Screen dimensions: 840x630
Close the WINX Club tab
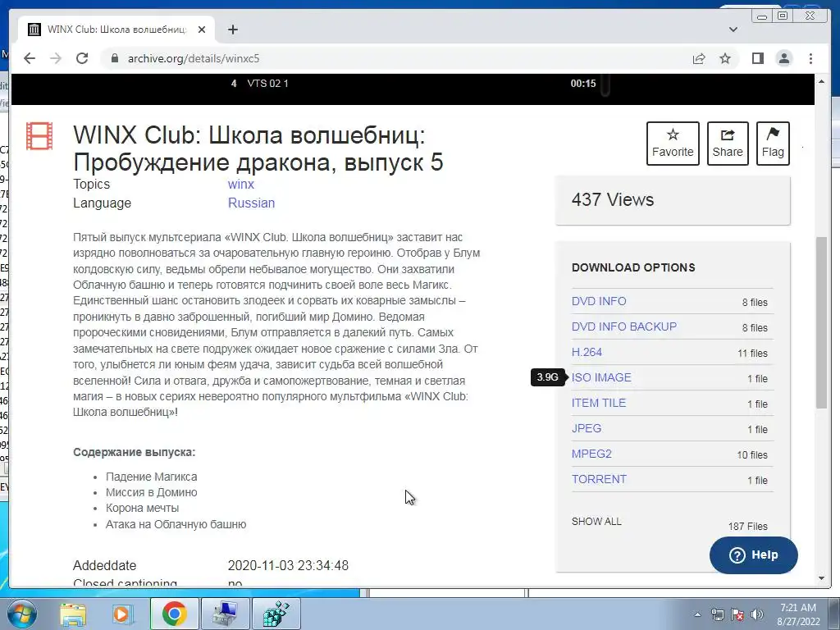point(202,30)
